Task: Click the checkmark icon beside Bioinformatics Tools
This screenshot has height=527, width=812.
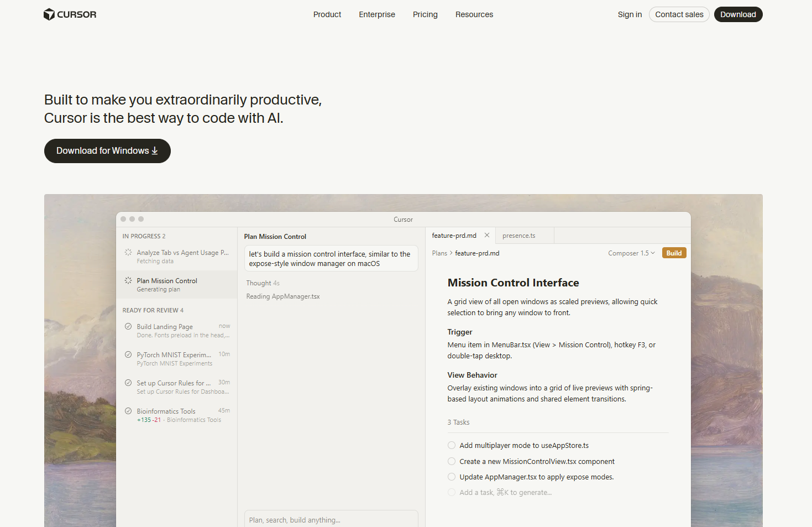Action: pos(128,411)
